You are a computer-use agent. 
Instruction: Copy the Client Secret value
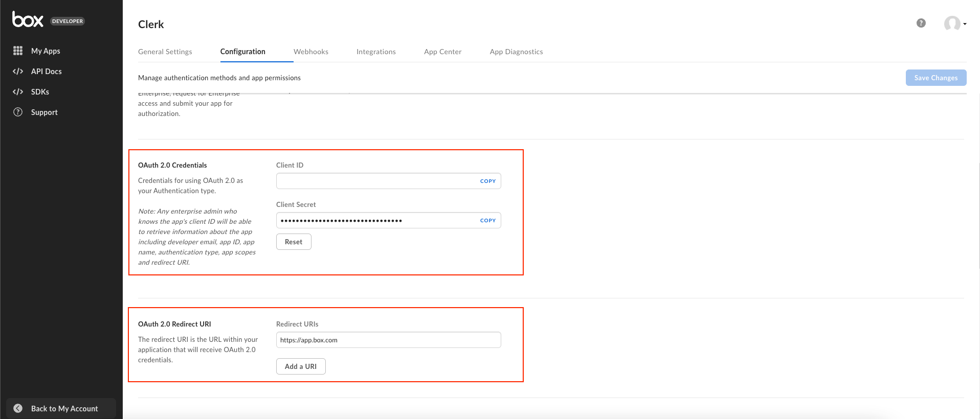488,220
